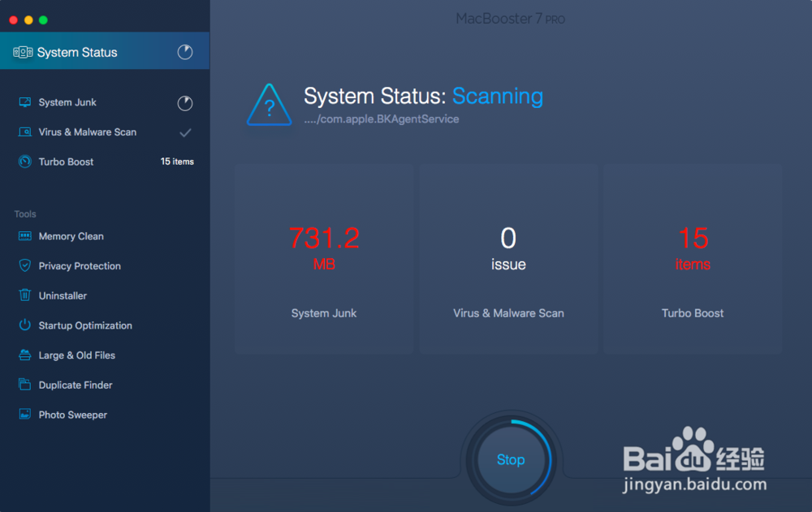
Task: Click the Startup Optimization power icon
Action: point(24,325)
